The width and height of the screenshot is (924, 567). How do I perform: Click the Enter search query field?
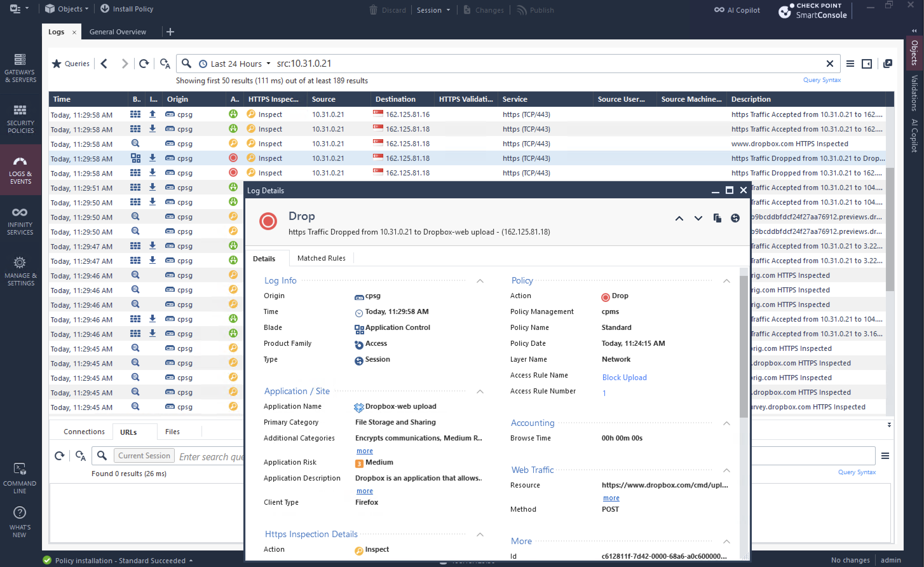tap(211, 456)
